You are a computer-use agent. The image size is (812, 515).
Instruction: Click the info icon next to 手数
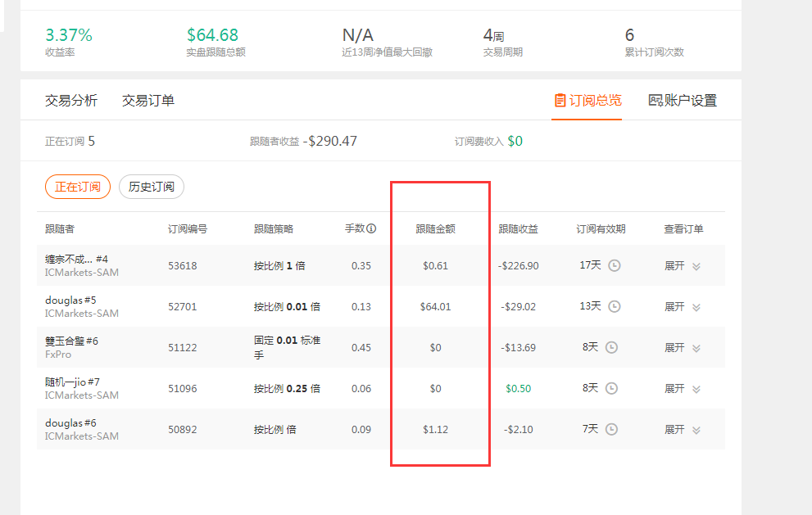[x=371, y=228]
